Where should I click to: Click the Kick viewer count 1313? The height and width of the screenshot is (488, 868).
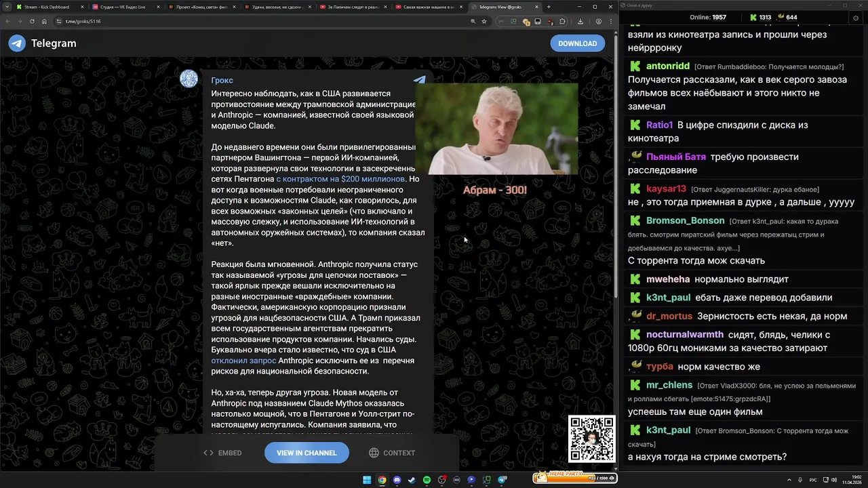(759, 18)
